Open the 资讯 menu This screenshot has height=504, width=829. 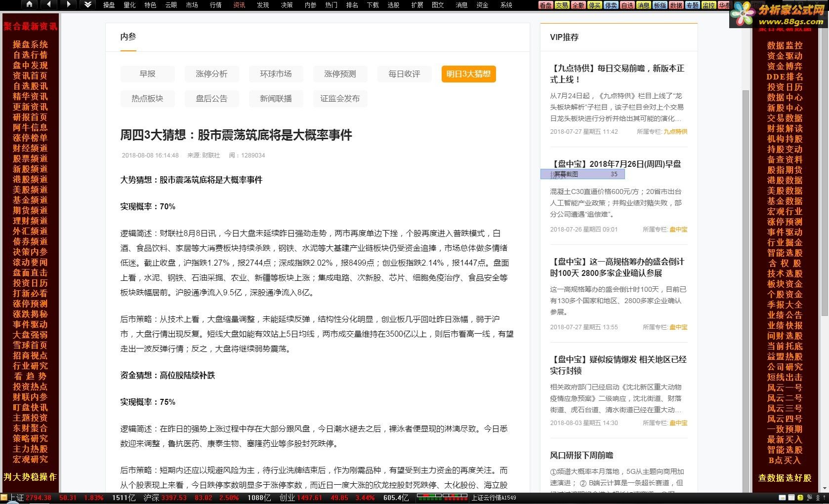239,5
